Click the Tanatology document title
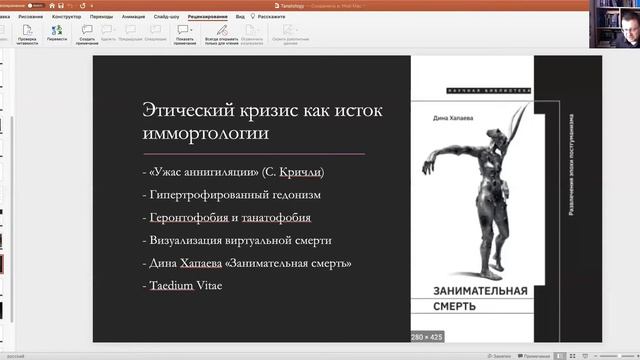640x360 pixels. click(x=292, y=6)
